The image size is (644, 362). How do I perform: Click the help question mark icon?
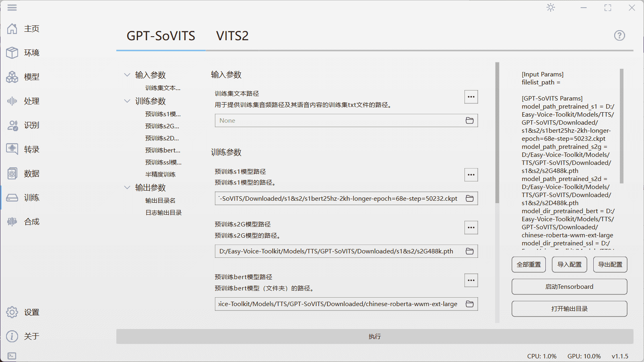[x=619, y=35]
